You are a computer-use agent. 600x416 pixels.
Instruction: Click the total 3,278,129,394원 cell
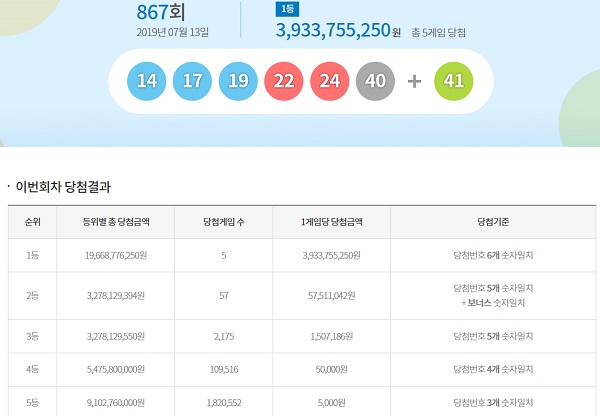point(116,296)
